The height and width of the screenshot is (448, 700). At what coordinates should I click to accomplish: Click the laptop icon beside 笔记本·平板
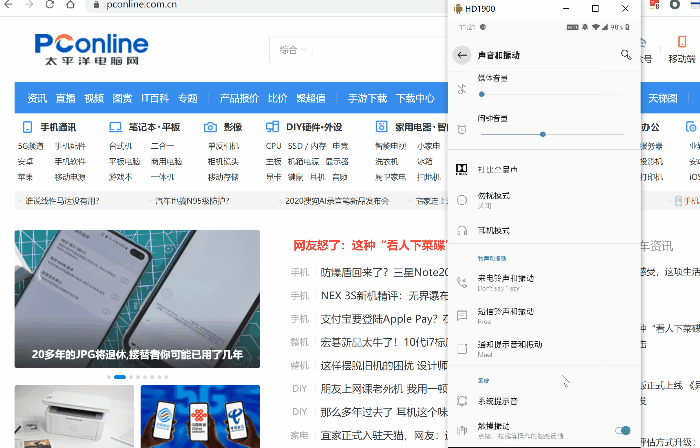pyautogui.click(x=115, y=127)
